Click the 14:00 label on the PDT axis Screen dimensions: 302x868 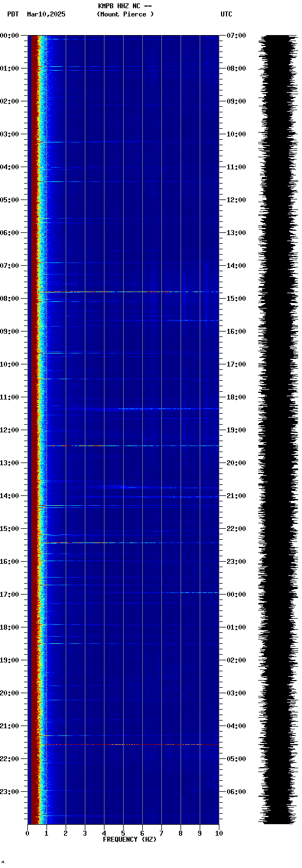point(9,496)
